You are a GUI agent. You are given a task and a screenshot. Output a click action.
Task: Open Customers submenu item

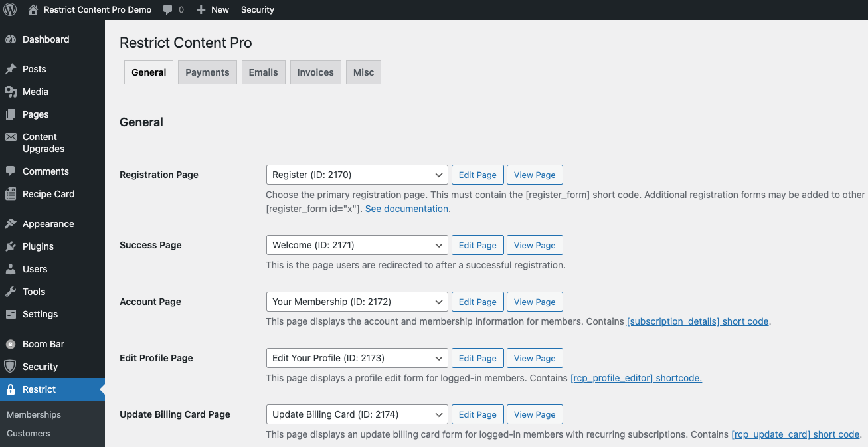click(x=29, y=433)
